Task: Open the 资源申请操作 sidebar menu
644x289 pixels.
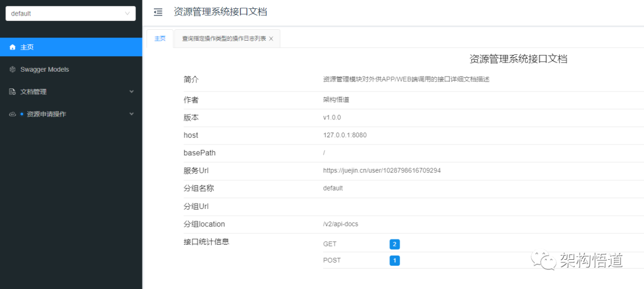Action: coord(71,114)
